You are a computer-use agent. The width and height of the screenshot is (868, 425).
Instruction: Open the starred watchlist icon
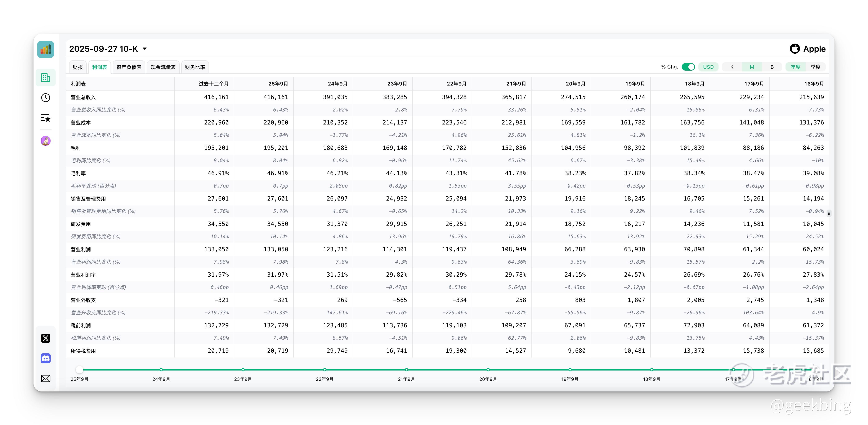[45, 118]
